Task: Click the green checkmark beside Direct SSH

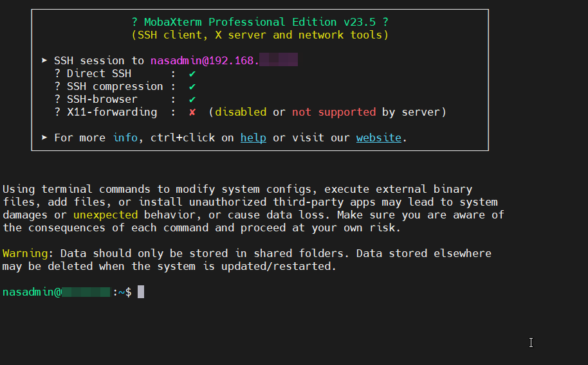Action: pos(192,74)
